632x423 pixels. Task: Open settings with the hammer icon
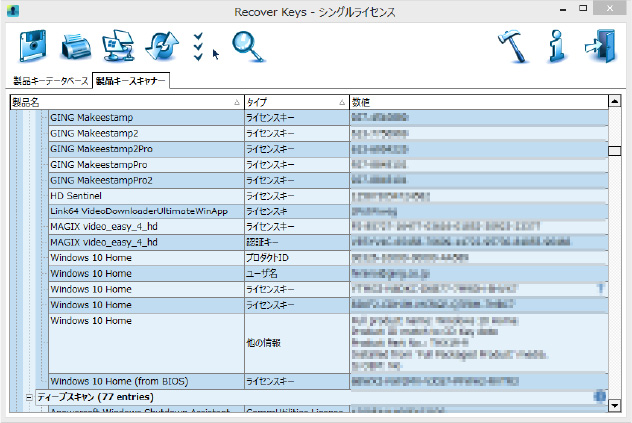513,46
